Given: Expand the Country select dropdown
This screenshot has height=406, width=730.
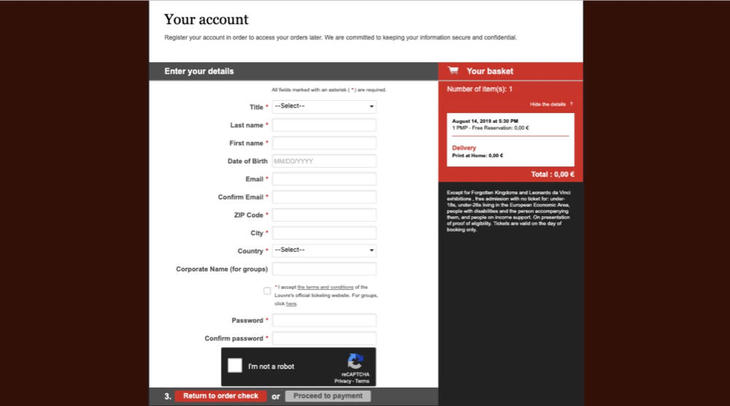Looking at the screenshot, I should [x=323, y=250].
